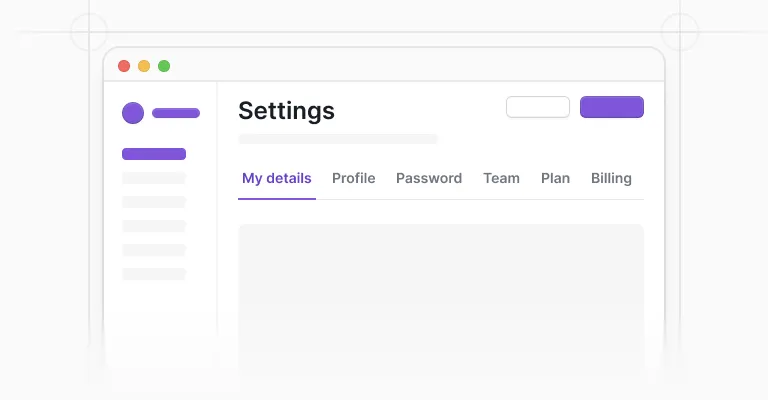Click the purple brand name bar beside logo
Screen dimensions: 768x400
click(x=176, y=113)
